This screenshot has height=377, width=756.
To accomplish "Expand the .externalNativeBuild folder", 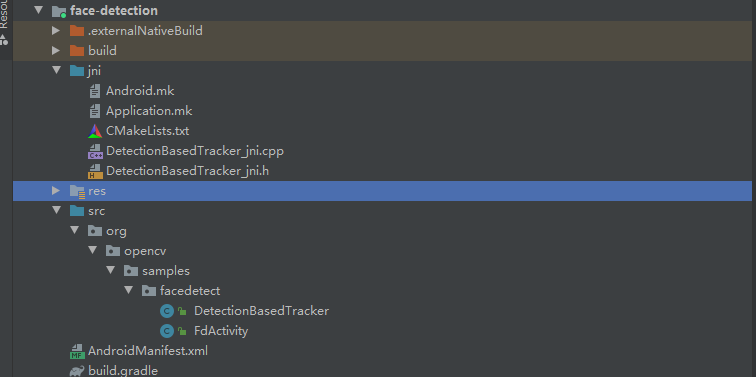I will point(56,31).
